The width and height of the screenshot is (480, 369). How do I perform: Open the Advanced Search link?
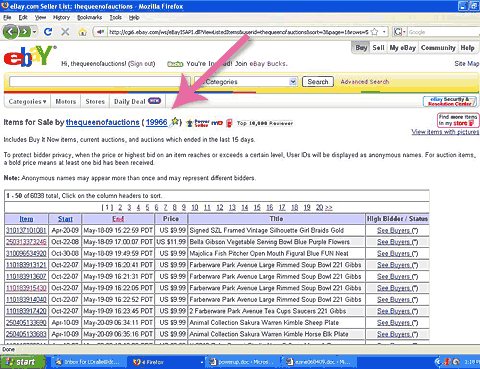click(x=365, y=82)
